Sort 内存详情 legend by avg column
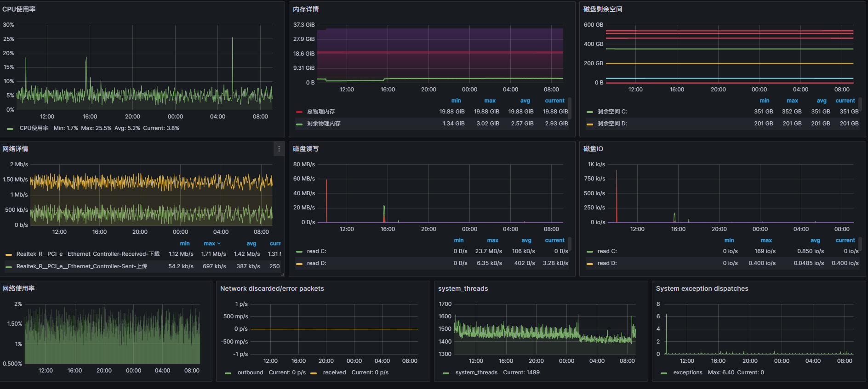The width and height of the screenshot is (868, 389). tap(525, 101)
